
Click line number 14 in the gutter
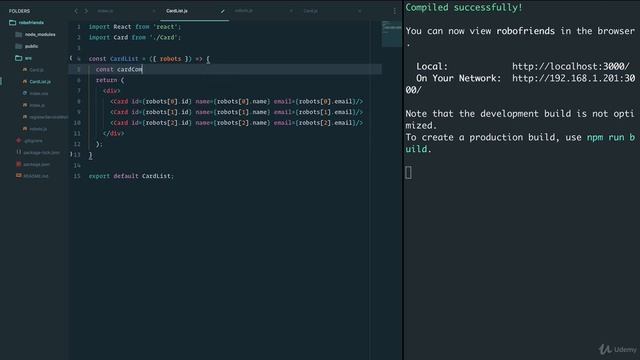coord(77,165)
